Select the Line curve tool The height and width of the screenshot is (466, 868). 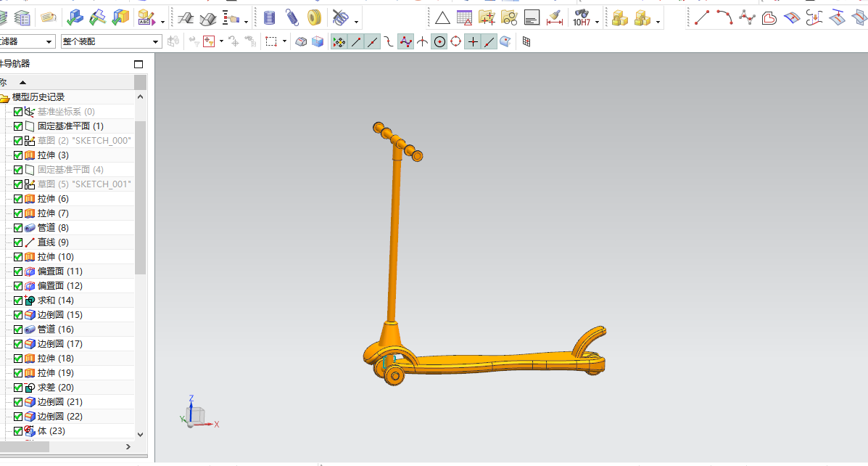click(702, 18)
